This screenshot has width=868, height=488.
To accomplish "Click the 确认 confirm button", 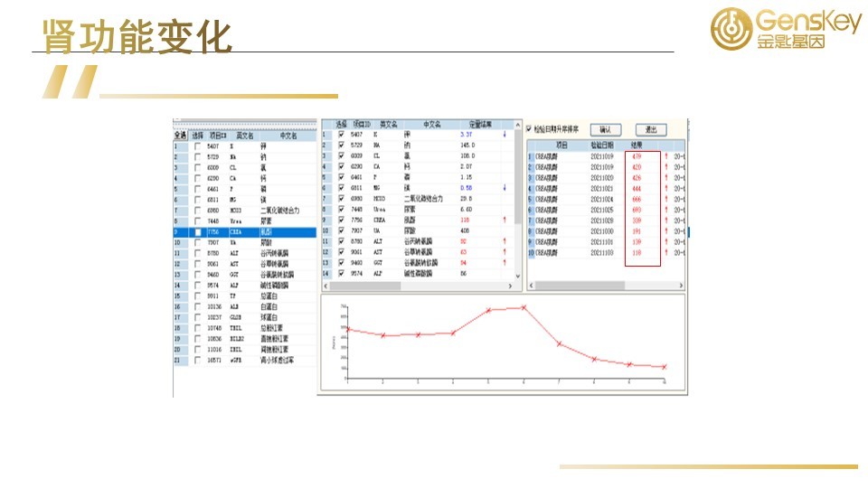I will pyautogui.click(x=606, y=129).
